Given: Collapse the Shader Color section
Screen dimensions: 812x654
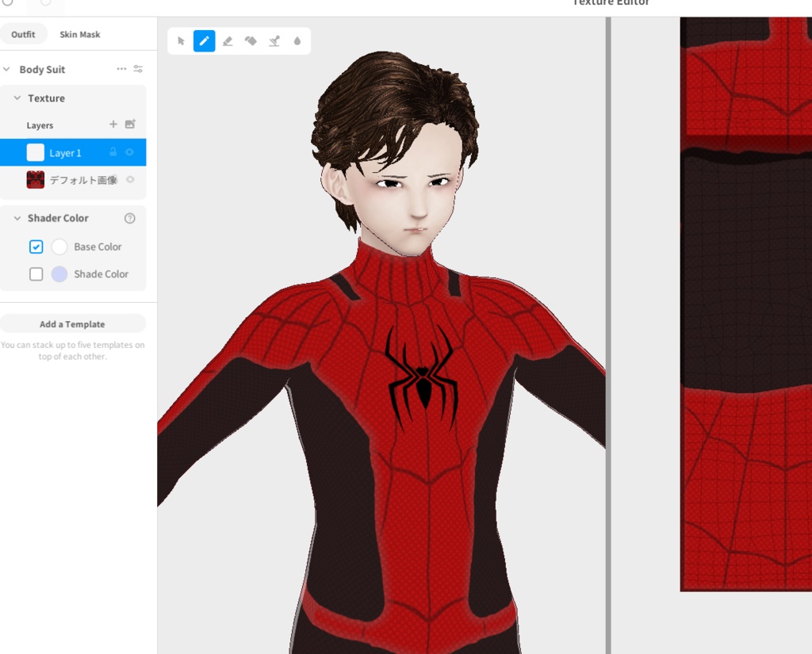Looking at the screenshot, I should point(17,218).
